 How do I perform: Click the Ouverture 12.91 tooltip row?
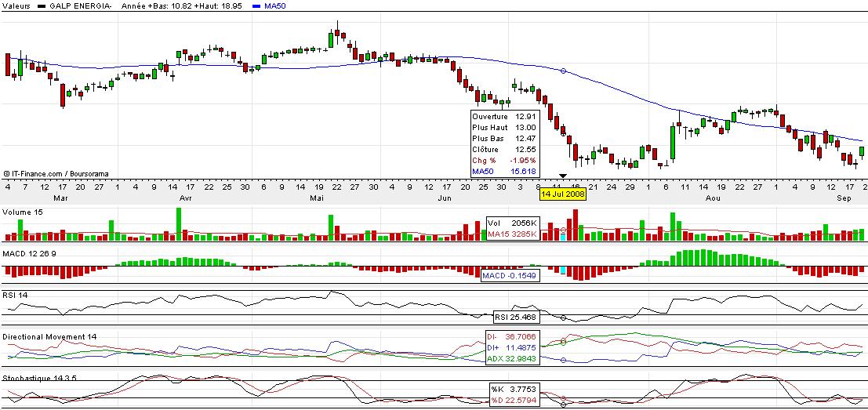pyautogui.click(x=504, y=117)
